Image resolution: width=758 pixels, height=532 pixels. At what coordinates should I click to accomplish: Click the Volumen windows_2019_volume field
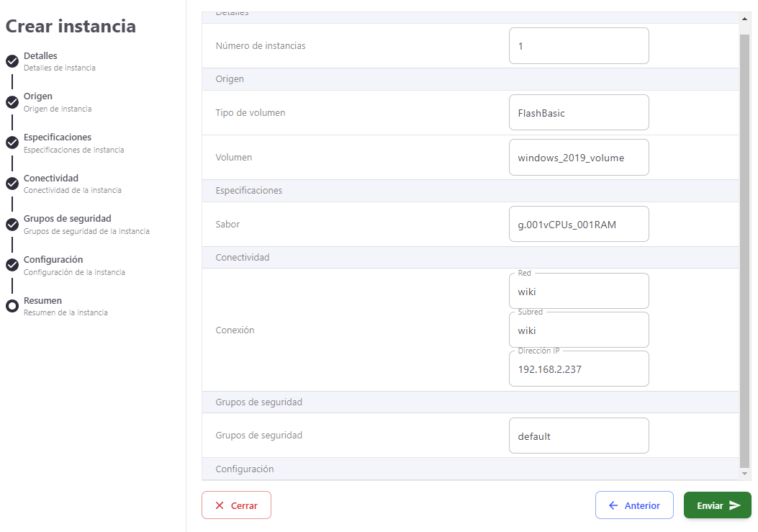(x=578, y=158)
